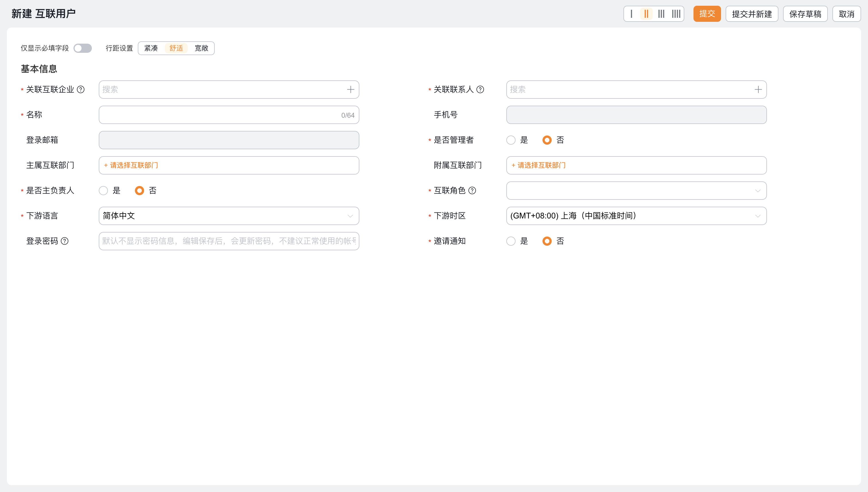Viewport: 868px width, 492px height.
Task: Open help icon beside 登录密码
Action: coord(65,241)
